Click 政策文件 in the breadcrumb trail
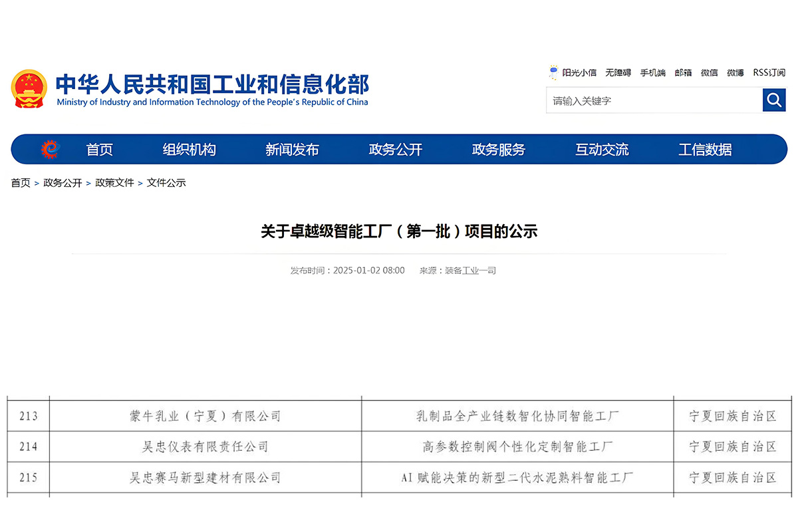The height and width of the screenshot is (532, 798). [x=114, y=183]
